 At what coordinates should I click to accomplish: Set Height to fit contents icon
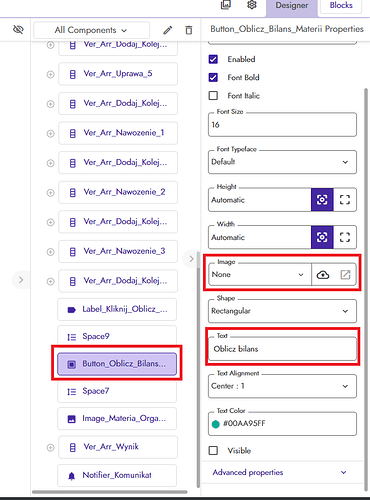click(x=322, y=200)
